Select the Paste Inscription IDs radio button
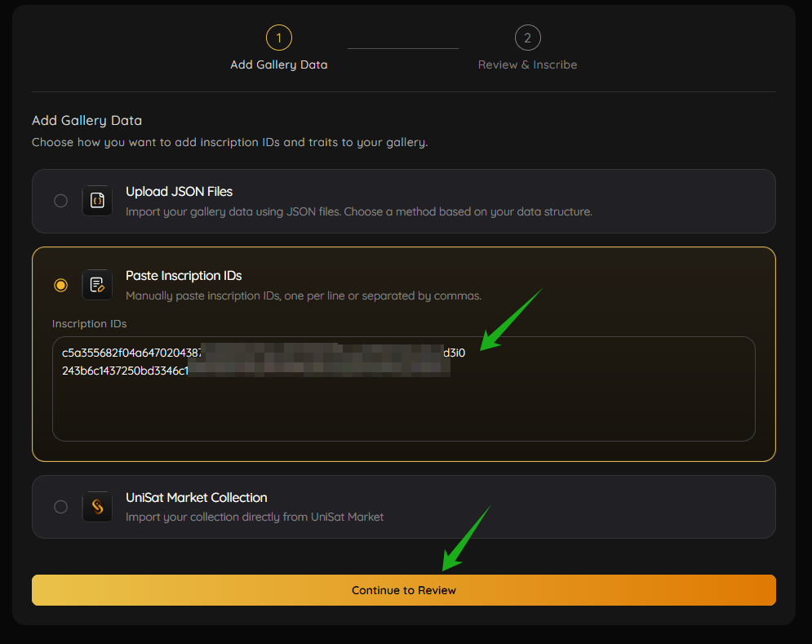812x644 pixels. click(60, 285)
